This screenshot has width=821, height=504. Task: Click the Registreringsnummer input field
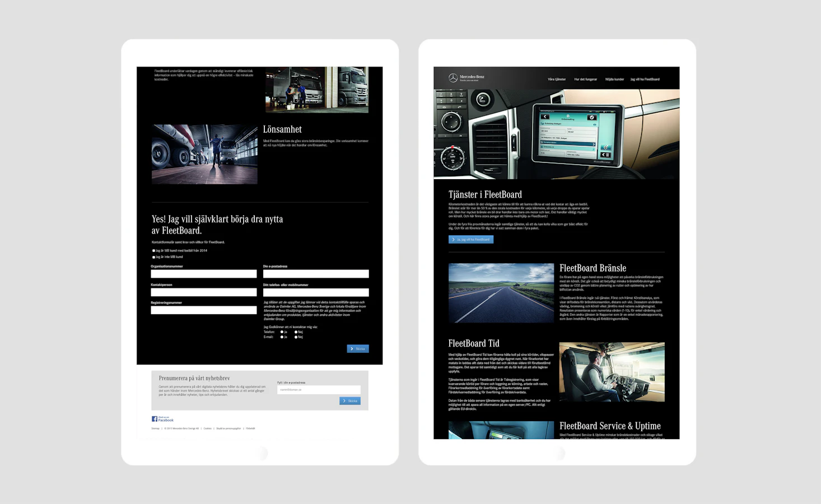click(204, 310)
